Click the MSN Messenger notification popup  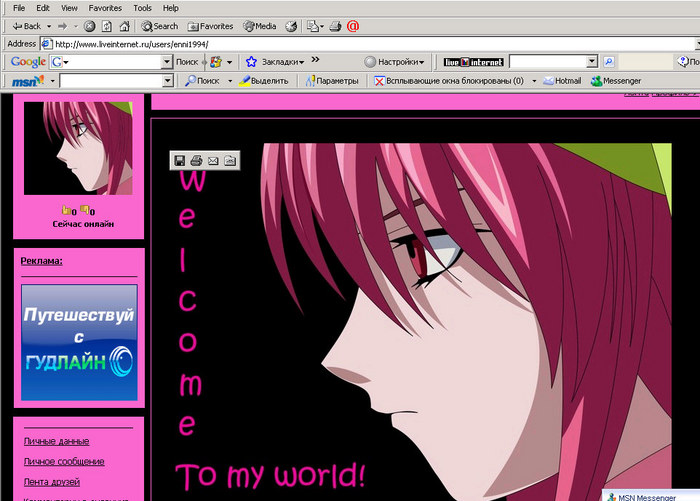click(x=652, y=496)
